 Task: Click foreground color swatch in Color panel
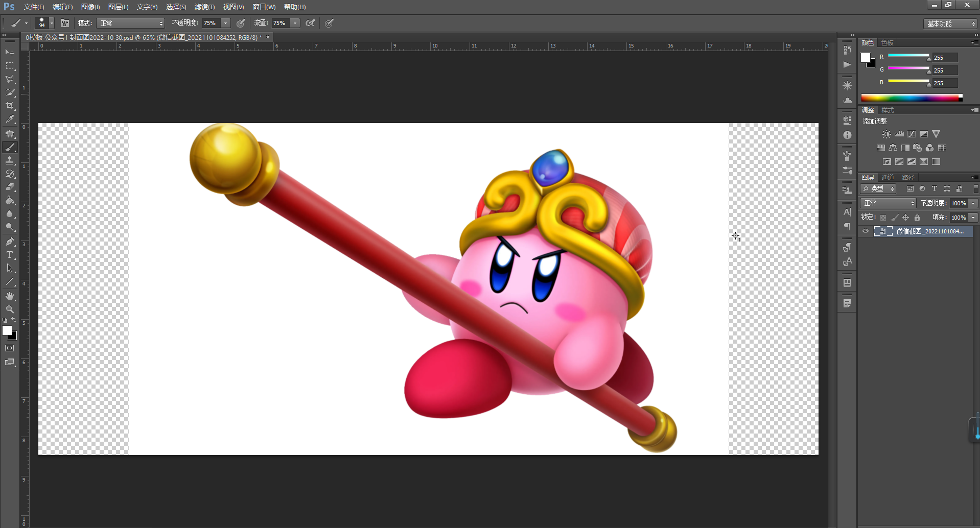[866, 58]
